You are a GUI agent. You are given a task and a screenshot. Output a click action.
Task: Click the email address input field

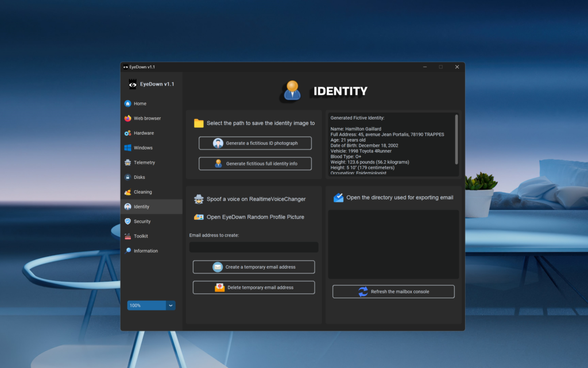click(254, 247)
